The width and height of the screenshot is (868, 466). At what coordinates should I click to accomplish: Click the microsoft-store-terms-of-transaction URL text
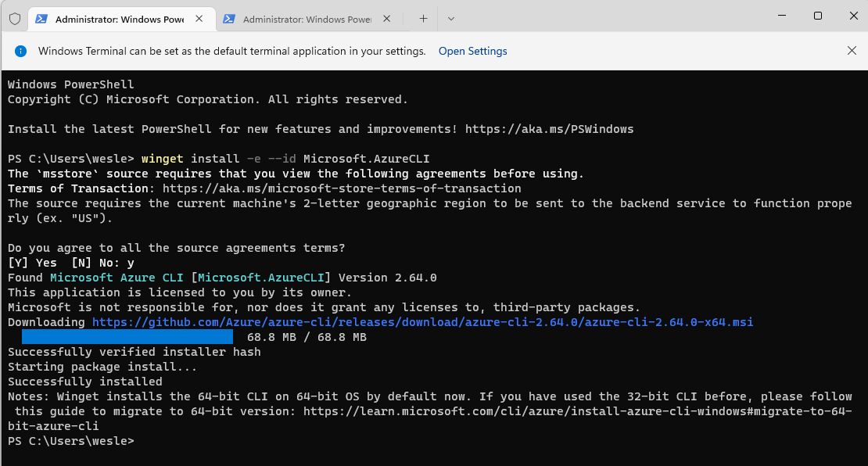coord(342,188)
